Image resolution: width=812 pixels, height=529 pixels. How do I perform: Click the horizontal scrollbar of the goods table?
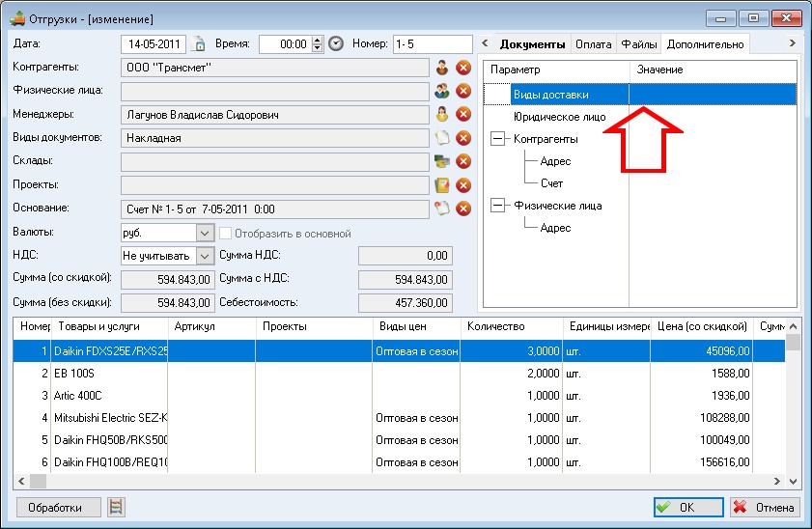[x=386, y=481]
